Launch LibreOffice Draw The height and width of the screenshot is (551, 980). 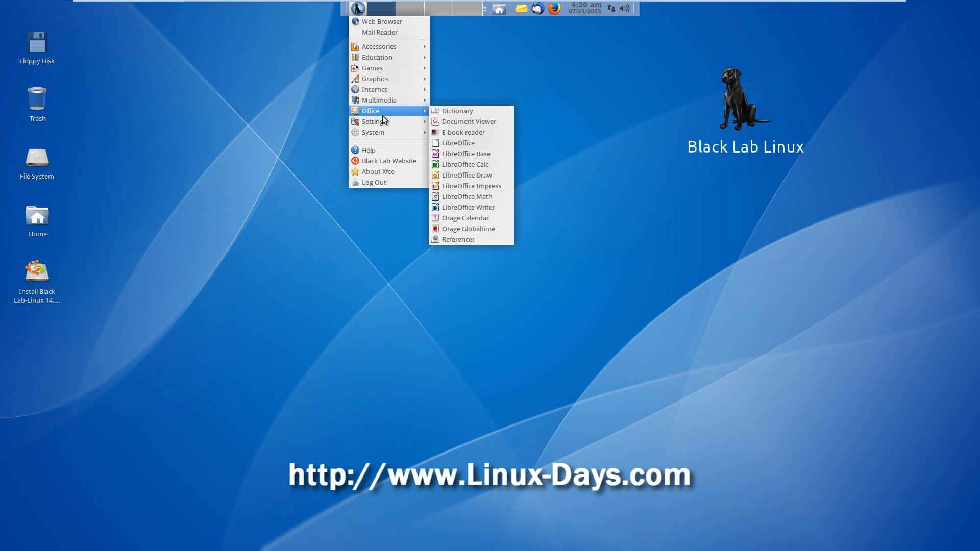click(x=472, y=175)
